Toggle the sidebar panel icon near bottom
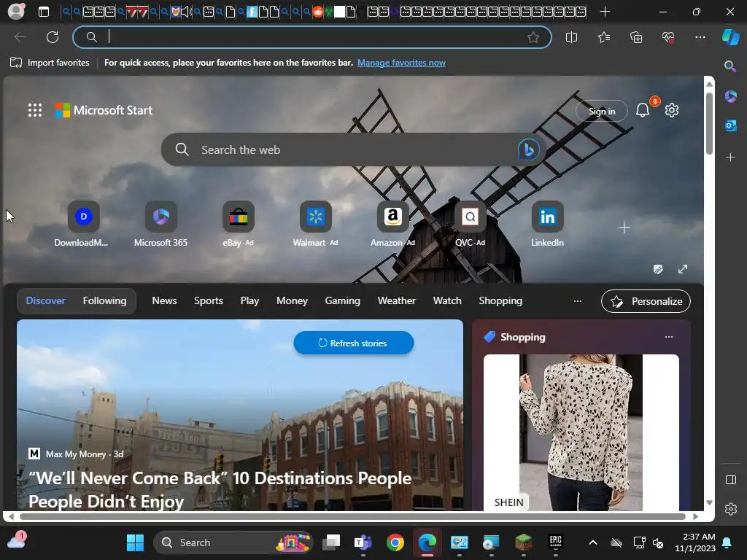 coord(731,480)
